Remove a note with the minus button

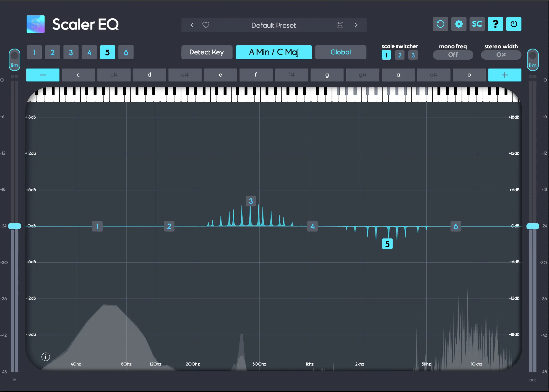click(43, 75)
